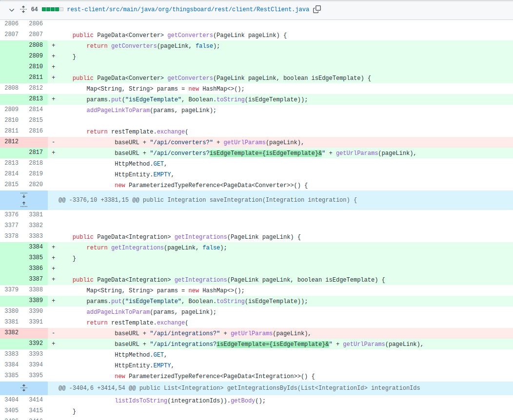Screen dimensions: 513x420
Task: Expand hidden lines at getIntegrationsByIds hunk
Action: coord(23,387)
